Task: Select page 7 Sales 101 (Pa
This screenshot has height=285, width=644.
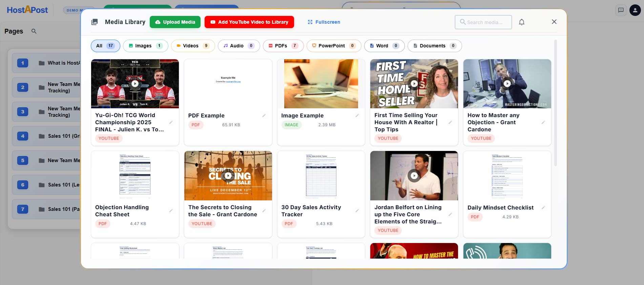Action: click(x=46, y=209)
